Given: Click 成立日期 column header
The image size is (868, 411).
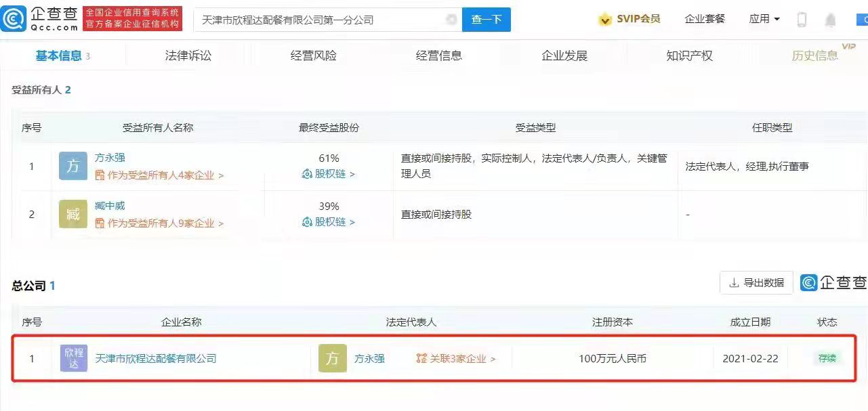Looking at the screenshot, I should click(750, 322).
